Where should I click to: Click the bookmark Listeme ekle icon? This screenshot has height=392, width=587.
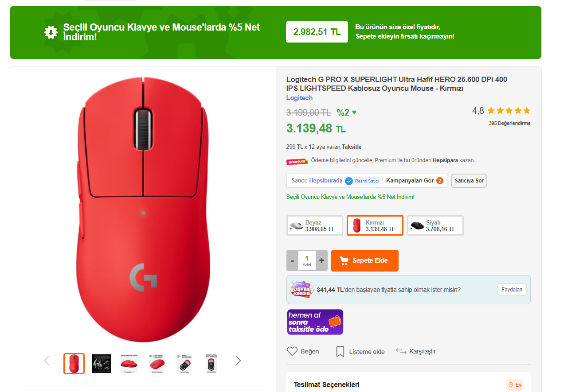click(340, 352)
